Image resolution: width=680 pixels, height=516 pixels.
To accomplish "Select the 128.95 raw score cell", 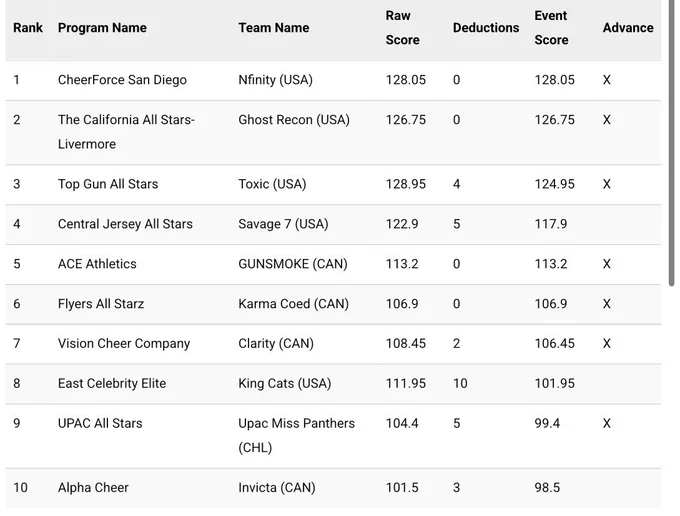I will 406,184.
